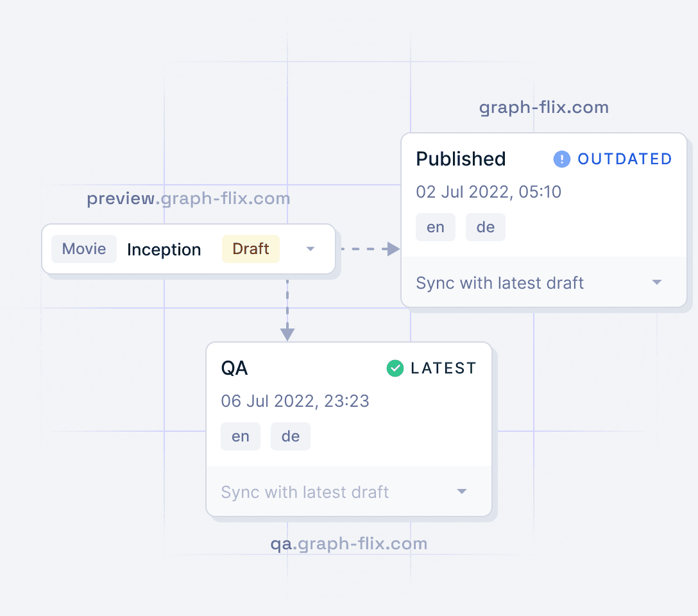Click the QA stage title
Screen dimensions: 698x616
(x=234, y=368)
